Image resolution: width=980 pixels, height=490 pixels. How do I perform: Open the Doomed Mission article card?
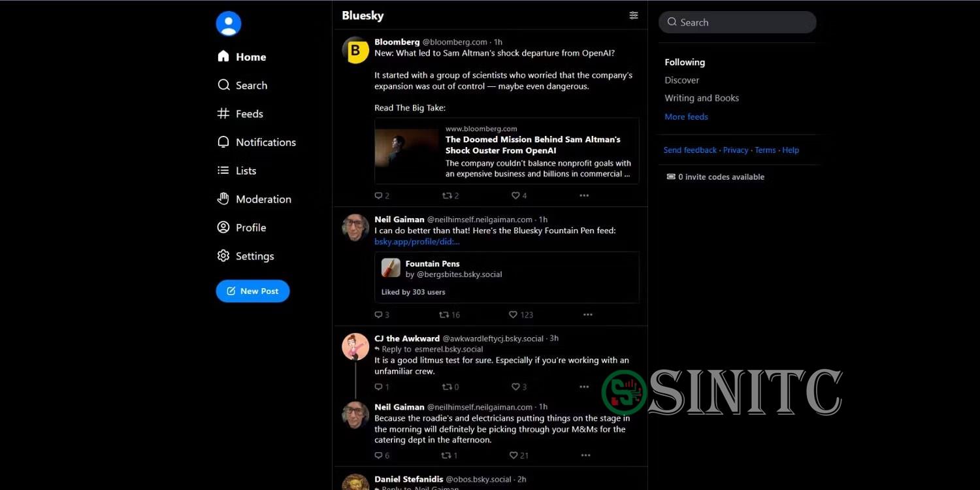click(x=507, y=151)
